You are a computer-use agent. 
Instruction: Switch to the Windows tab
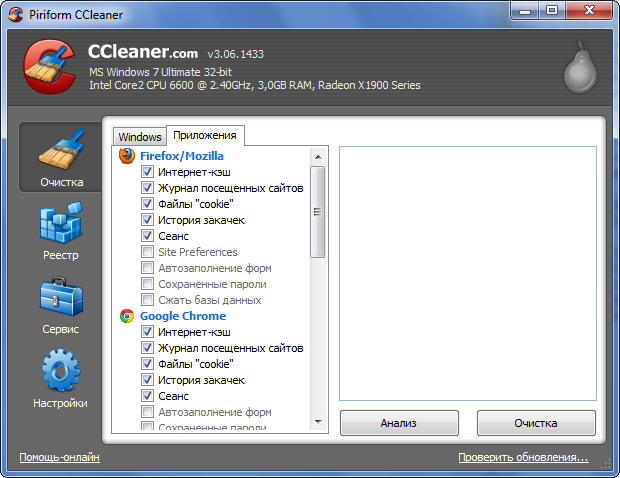click(140, 137)
